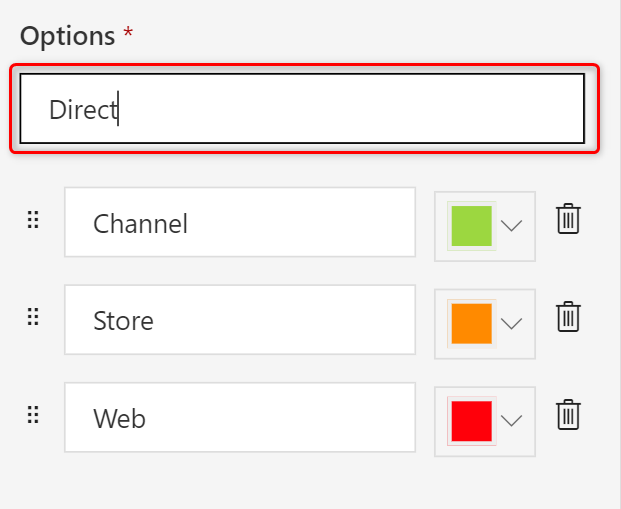Delete the Store option with trash icon
Viewport: 621px width, 509px height.
pyautogui.click(x=568, y=317)
